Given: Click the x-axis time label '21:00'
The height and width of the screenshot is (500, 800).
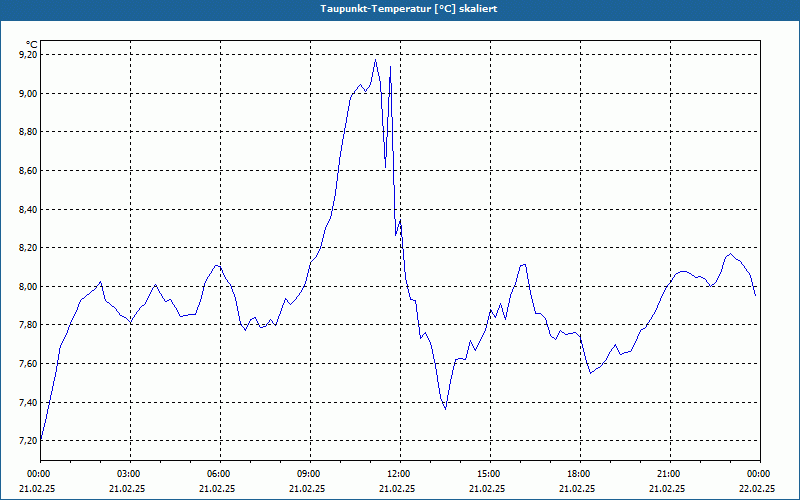Looking at the screenshot, I should 670,474.
